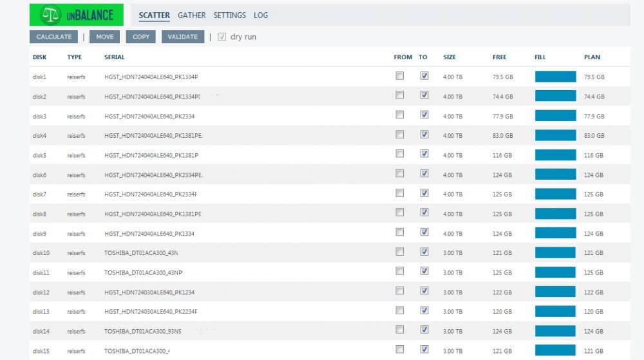Check the FROM box for disk11
Image resolution: width=644 pixels, height=360 pixels.
click(400, 271)
